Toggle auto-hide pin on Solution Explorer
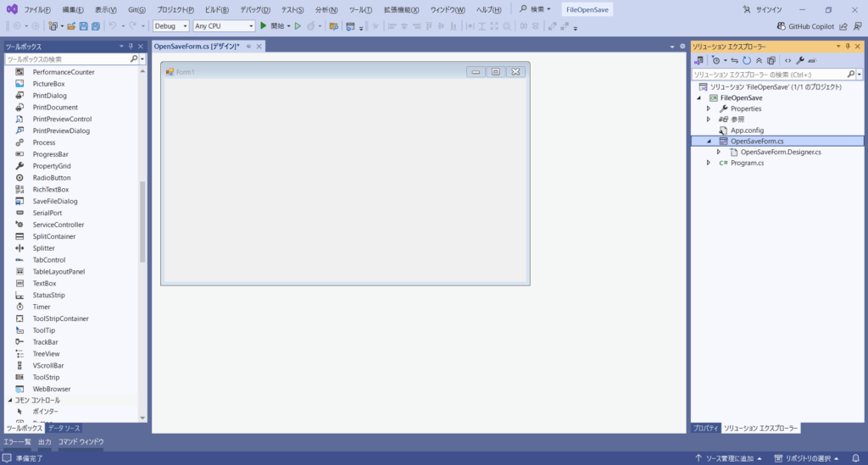The width and height of the screenshot is (868, 465). pos(847,47)
